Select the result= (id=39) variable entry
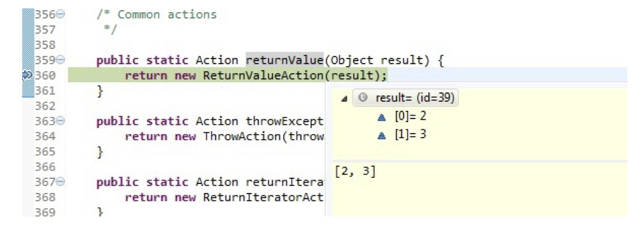Image resolution: width=644 pixels, height=233 pixels. pyautogui.click(x=405, y=98)
